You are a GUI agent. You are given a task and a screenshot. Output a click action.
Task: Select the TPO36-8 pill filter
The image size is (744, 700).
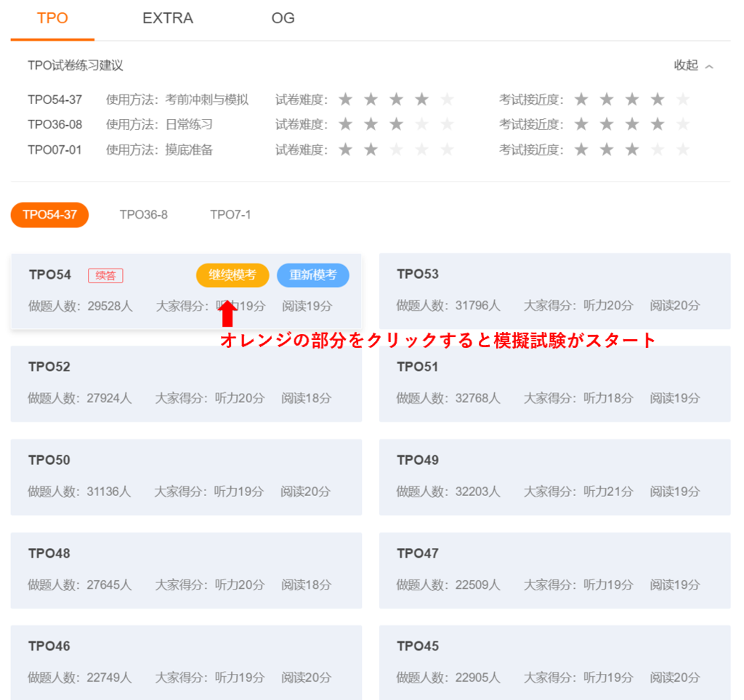[143, 214]
